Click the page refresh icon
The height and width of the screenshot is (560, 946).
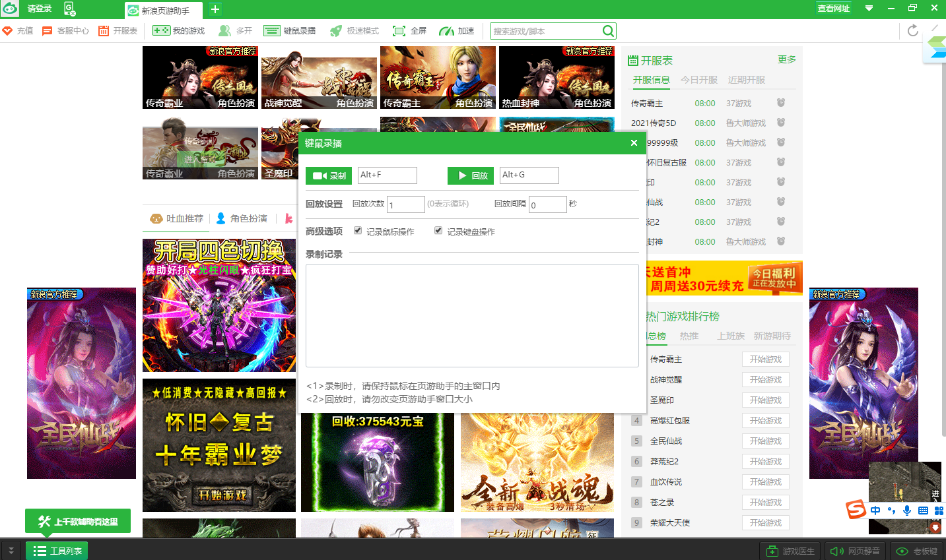pyautogui.click(x=913, y=30)
